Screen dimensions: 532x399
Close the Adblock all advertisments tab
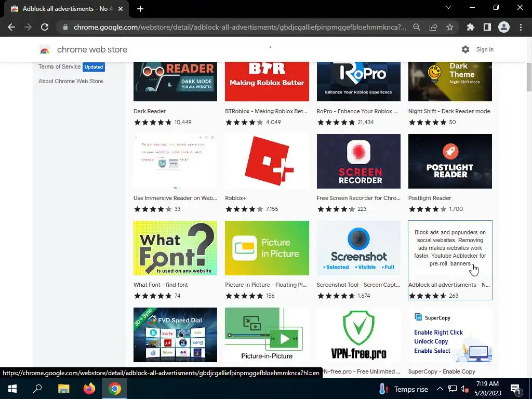(121, 9)
